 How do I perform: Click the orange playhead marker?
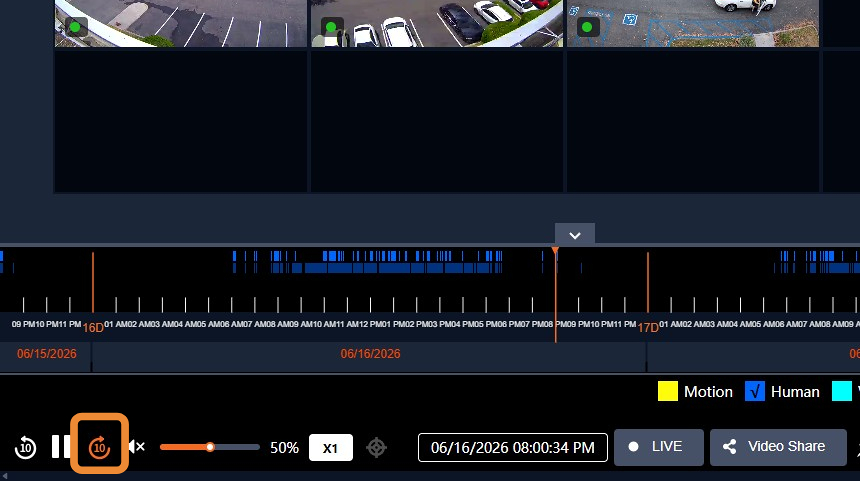coord(555,251)
